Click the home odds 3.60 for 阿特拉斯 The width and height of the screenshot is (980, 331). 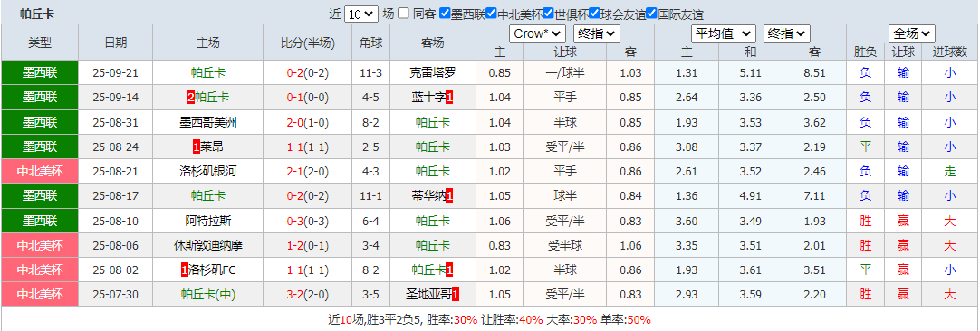(x=687, y=221)
